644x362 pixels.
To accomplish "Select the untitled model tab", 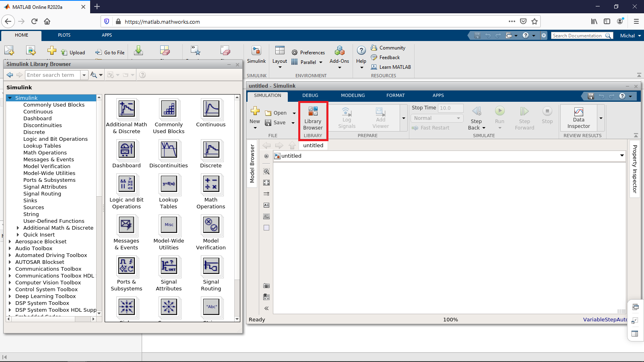I will pyautogui.click(x=313, y=146).
